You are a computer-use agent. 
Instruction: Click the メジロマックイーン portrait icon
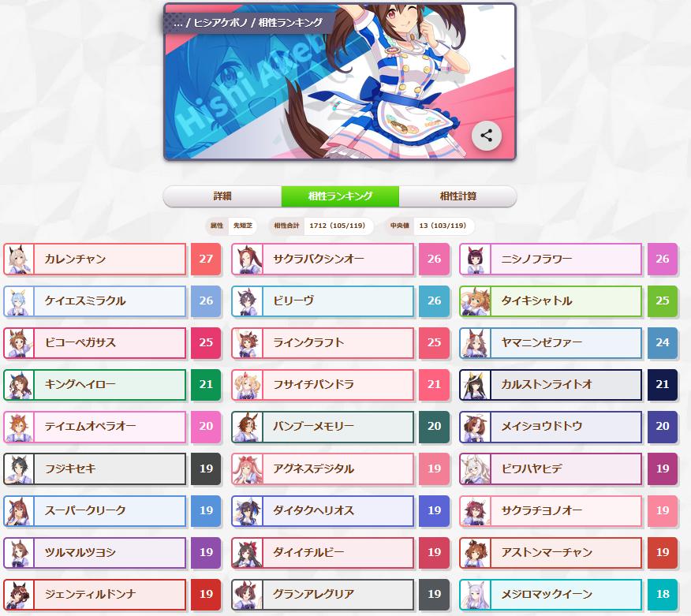476,595
